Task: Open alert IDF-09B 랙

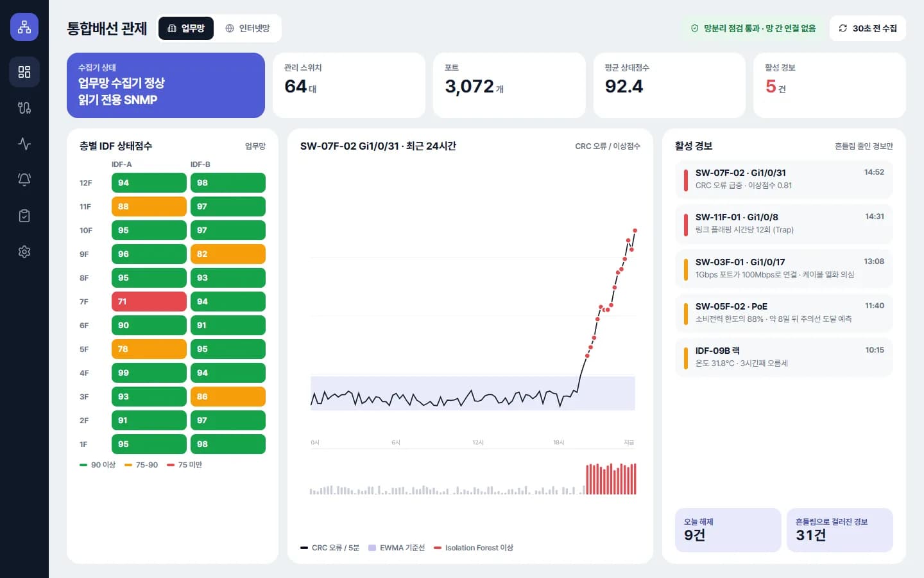Action: point(784,357)
